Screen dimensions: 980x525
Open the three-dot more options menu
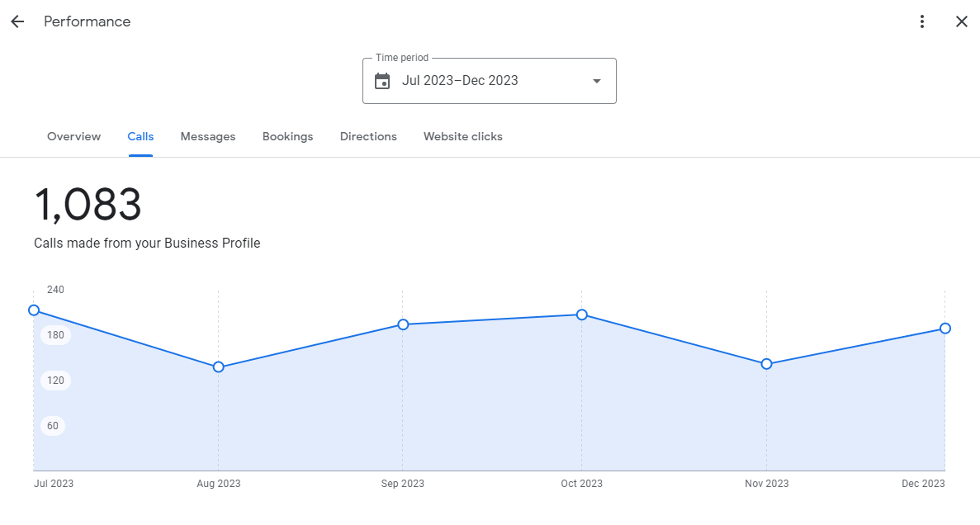(x=922, y=21)
